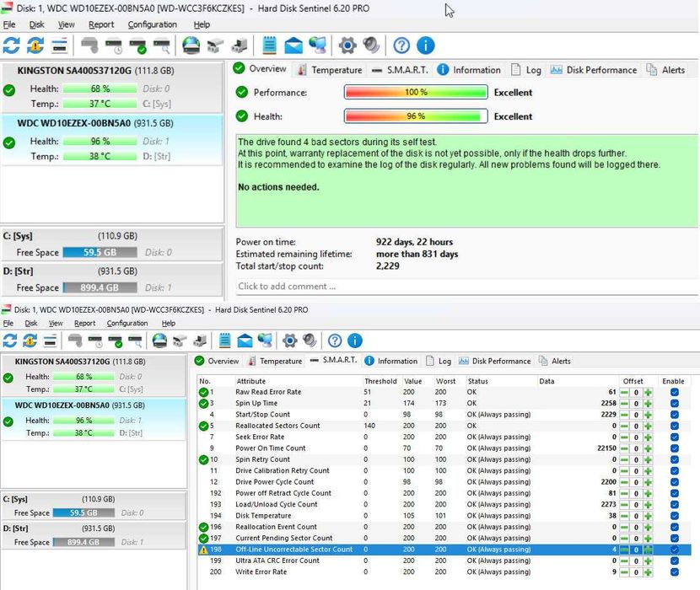Toggle Enable checkbox for Disk Temperature
700x590 pixels.
click(674, 516)
